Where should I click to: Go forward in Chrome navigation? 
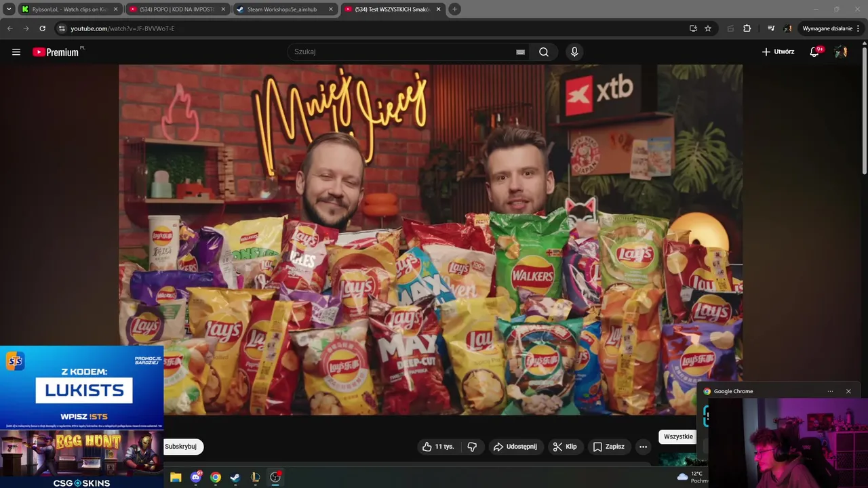(26, 28)
